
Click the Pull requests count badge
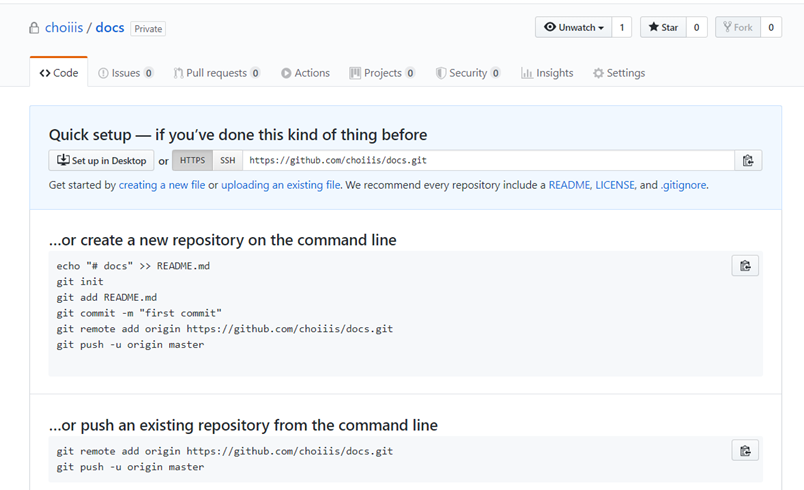tap(255, 73)
